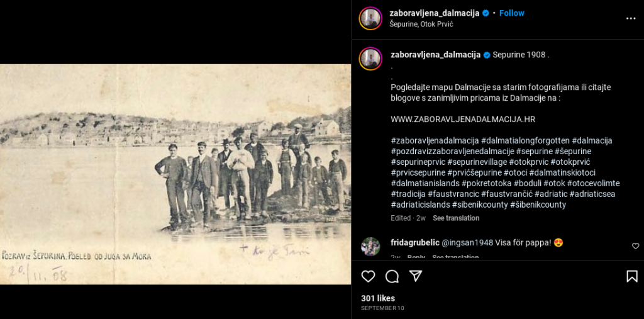Share the post via paper plane icon
Viewport: 644px width, 319px height.
pyautogui.click(x=416, y=276)
